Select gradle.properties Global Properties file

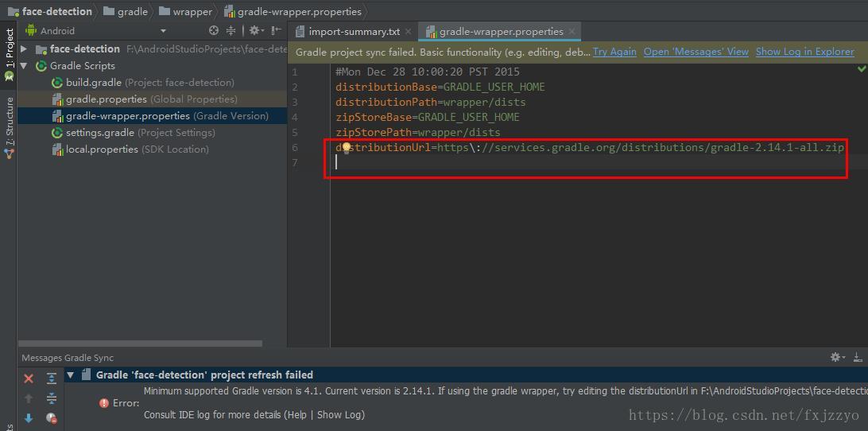click(106, 99)
